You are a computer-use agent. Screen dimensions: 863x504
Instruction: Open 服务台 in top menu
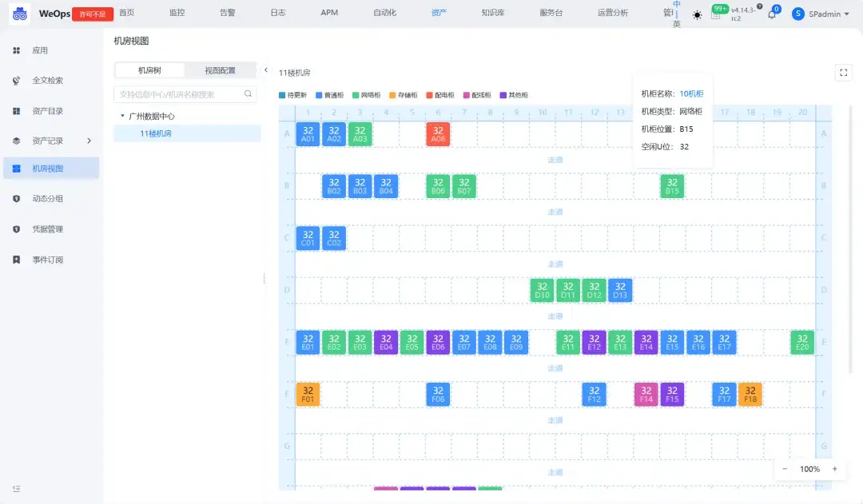551,13
